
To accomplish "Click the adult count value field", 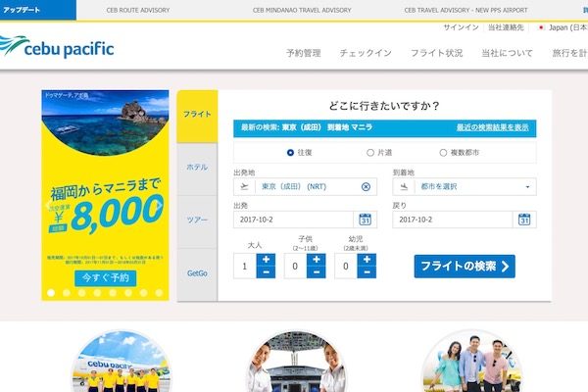I will pos(244,266).
